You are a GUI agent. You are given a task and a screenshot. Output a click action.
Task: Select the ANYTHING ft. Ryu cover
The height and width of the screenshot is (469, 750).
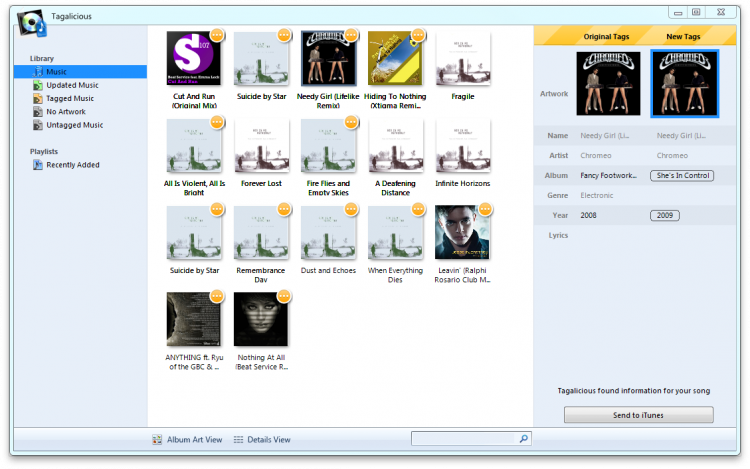click(x=194, y=319)
